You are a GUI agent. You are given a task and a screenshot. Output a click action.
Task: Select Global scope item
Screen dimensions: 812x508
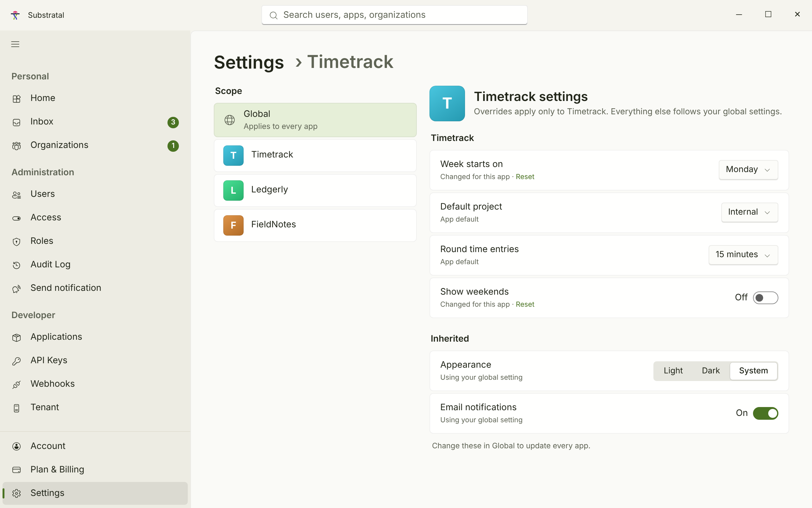[x=315, y=120]
